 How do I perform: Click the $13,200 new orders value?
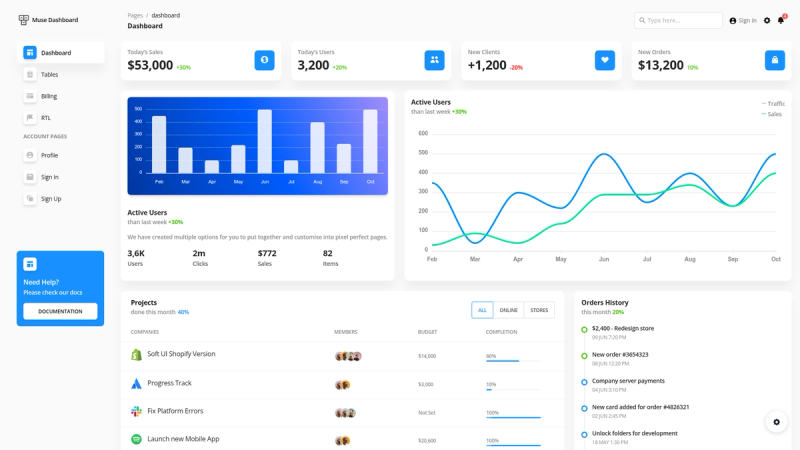click(x=660, y=65)
